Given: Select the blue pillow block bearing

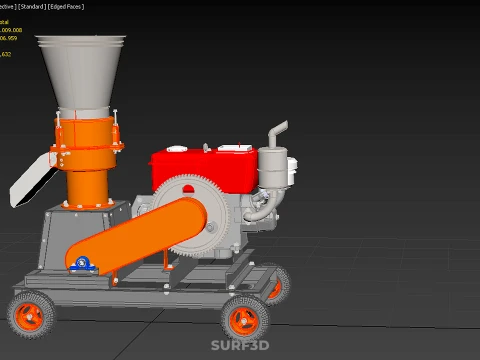Looking at the screenshot, I should [x=82, y=263].
